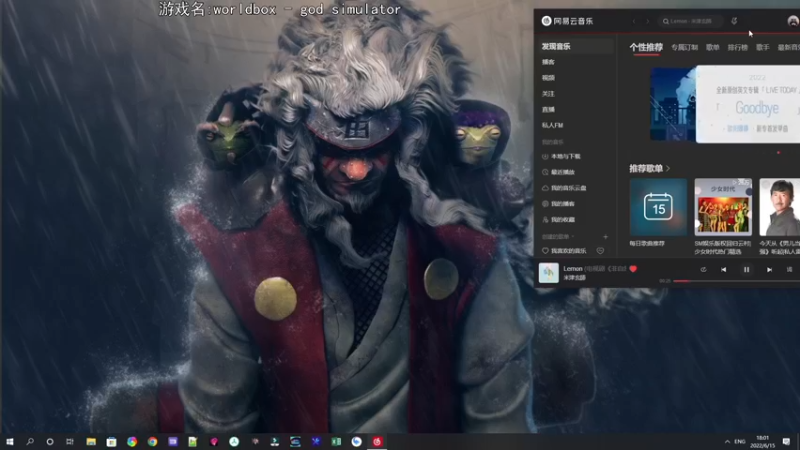Open taskbar search magnifier
Viewport: 800px width, 450px height.
tap(30, 441)
